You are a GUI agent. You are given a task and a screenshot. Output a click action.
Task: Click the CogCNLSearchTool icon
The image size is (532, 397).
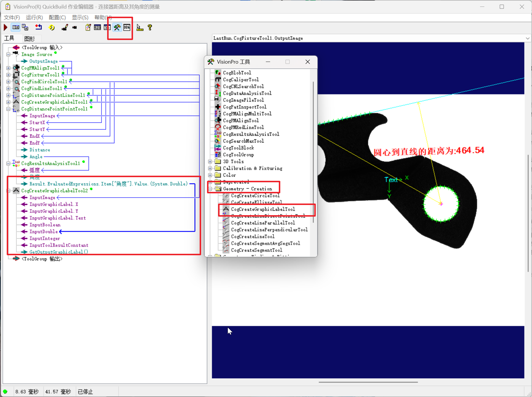[x=218, y=86]
